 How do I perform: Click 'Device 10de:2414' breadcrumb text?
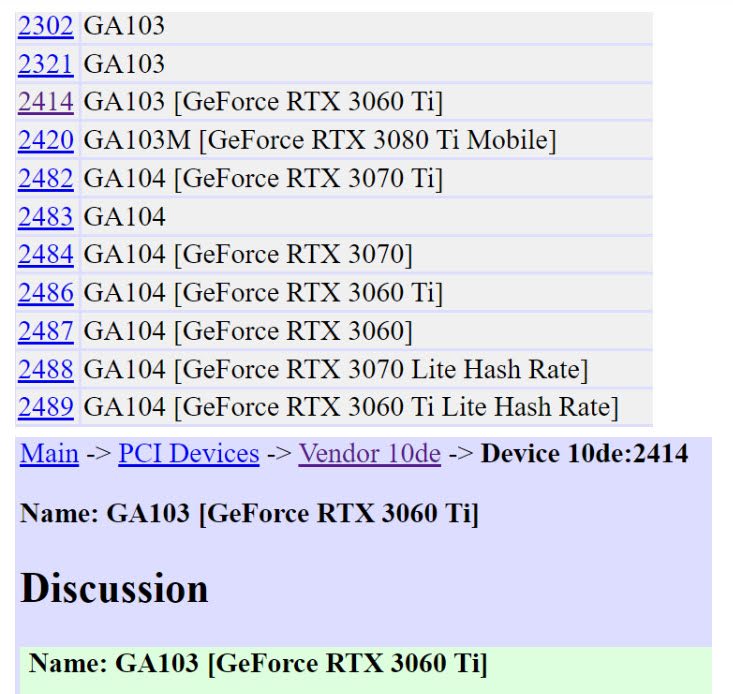tap(585, 454)
